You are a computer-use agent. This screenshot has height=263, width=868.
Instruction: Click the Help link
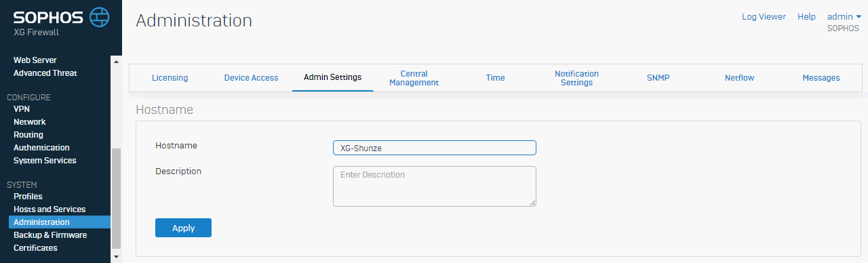[806, 17]
